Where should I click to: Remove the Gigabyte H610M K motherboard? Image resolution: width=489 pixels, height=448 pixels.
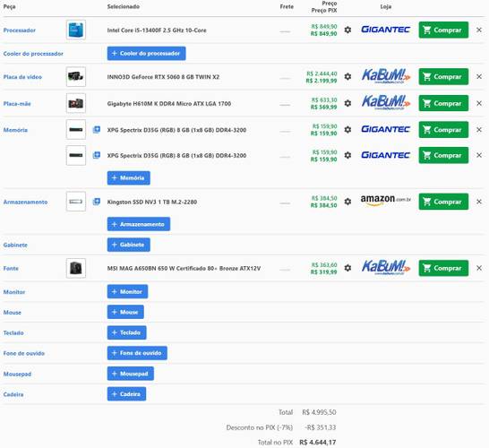[479, 103]
